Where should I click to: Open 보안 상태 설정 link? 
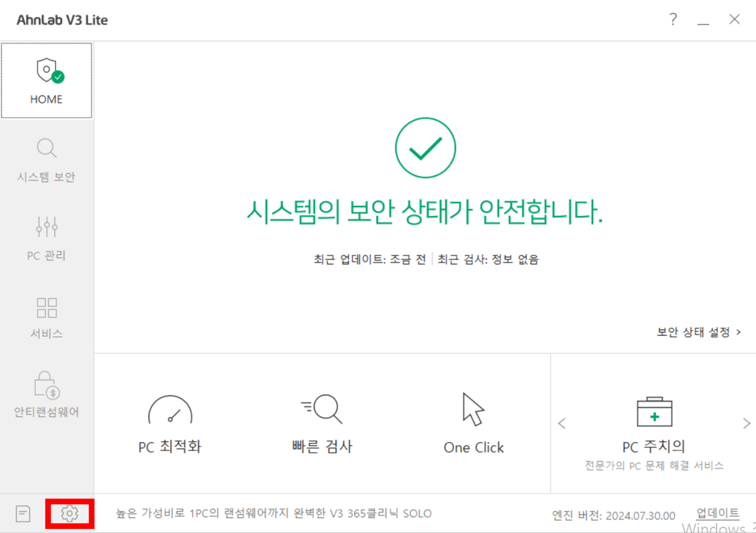[x=699, y=332]
